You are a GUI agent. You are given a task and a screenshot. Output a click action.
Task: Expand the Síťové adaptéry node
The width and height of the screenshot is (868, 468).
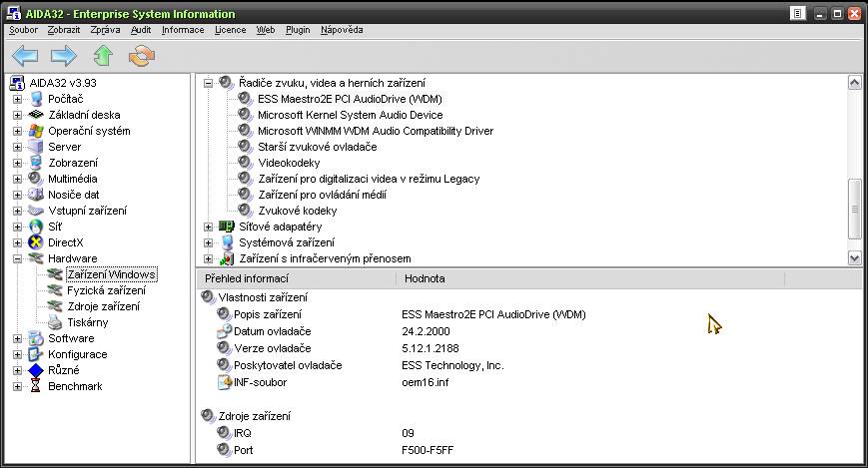coord(208,227)
